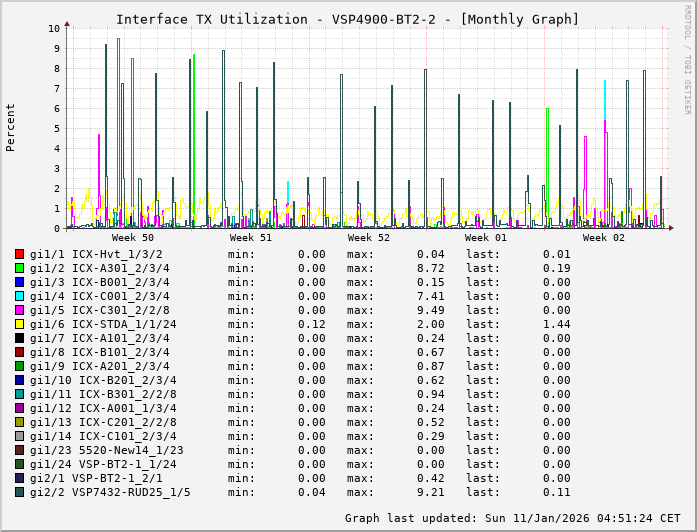The width and height of the screenshot is (697, 532).
Task: Click the gi1/24 VSP-BT2-1_1/24 legend entry
Action: click(x=103, y=464)
